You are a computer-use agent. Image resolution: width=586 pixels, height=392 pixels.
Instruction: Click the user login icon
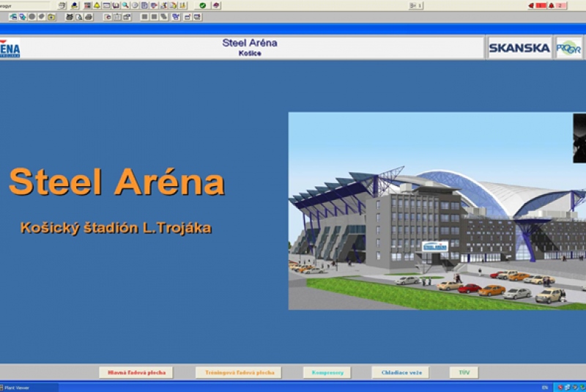coord(75,6)
